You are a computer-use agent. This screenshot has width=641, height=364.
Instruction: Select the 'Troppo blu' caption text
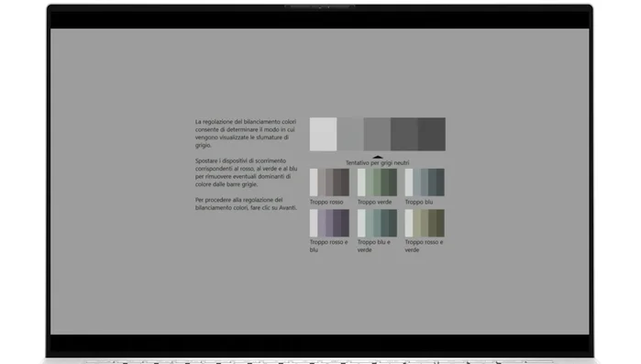click(x=418, y=202)
